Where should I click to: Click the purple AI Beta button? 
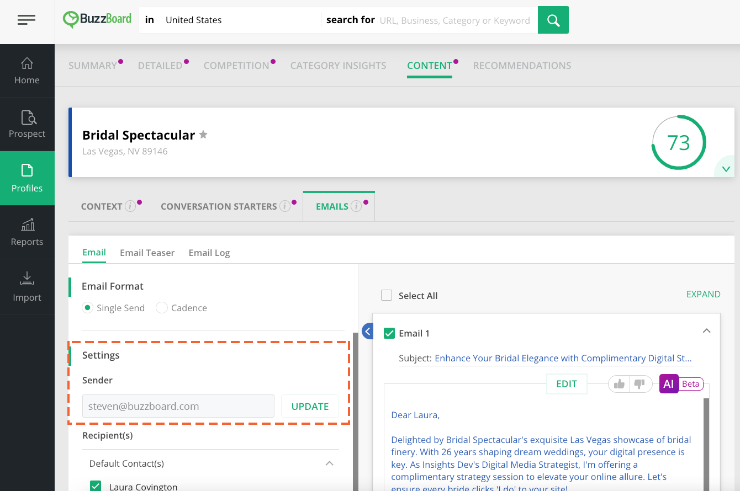pyautogui.click(x=681, y=384)
